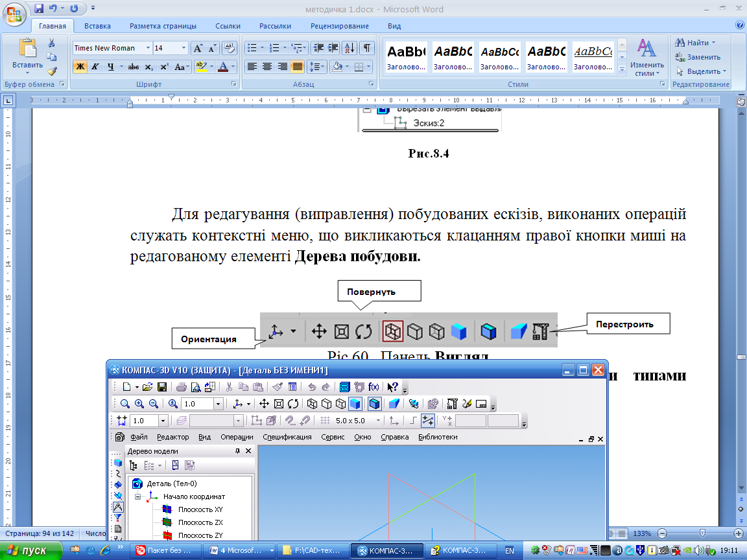Click font color (A) button in Word
The width and height of the screenshot is (747, 560).
(223, 67)
